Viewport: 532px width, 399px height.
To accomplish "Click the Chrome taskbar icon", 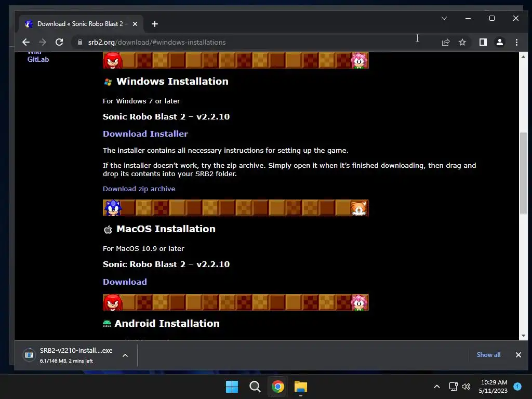I will pos(277,387).
